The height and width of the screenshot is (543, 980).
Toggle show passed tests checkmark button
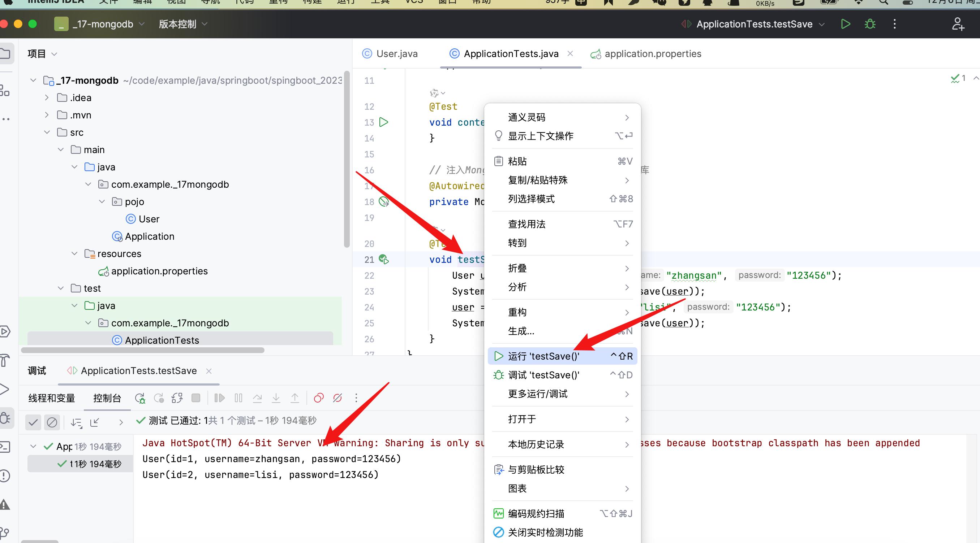[x=33, y=422]
